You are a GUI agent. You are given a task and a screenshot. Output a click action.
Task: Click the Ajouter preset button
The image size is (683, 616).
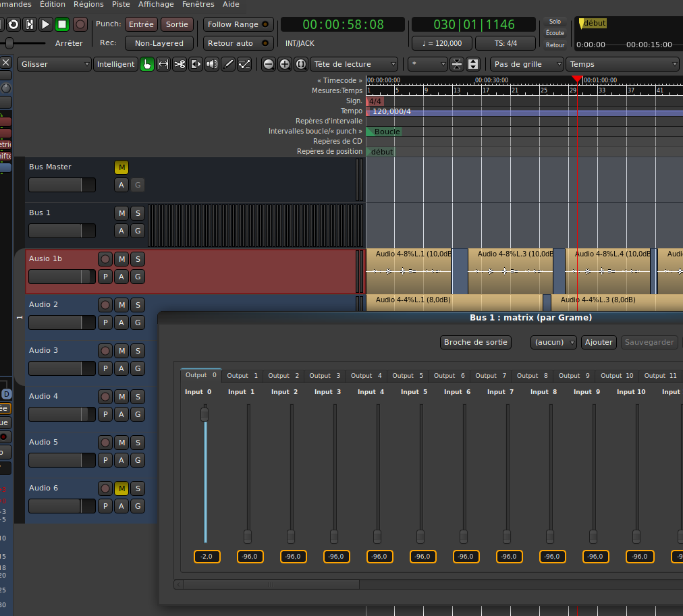pyautogui.click(x=599, y=342)
